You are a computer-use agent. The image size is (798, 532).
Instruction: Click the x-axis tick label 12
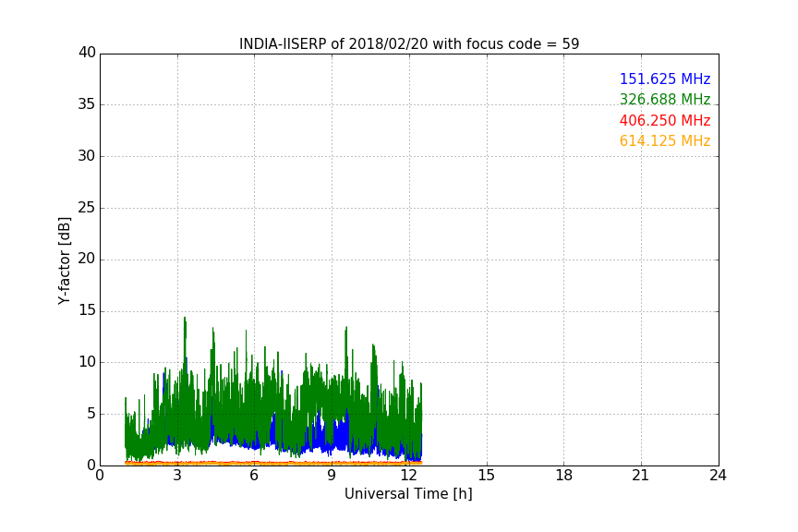[x=408, y=476]
